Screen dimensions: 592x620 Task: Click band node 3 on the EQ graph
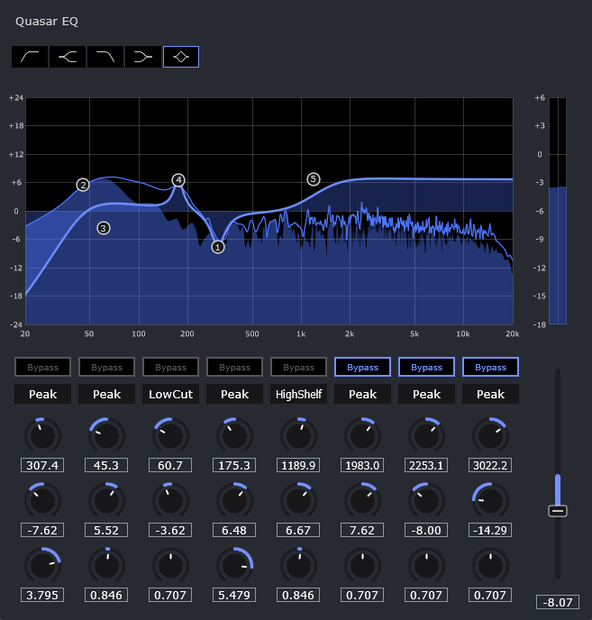pyautogui.click(x=103, y=228)
